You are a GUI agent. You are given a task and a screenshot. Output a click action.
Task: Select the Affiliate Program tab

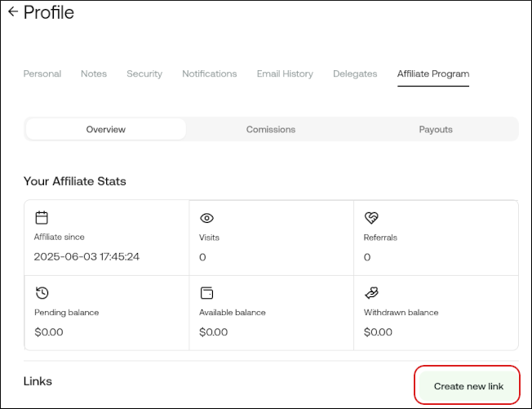pyautogui.click(x=433, y=73)
